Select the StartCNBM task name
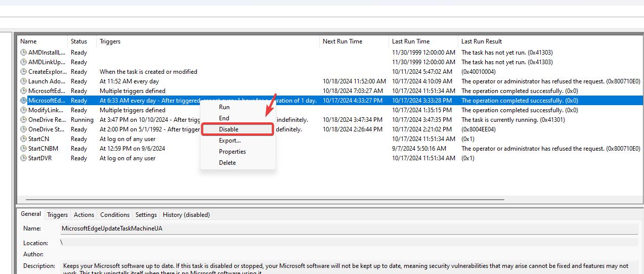644x274 pixels. [x=44, y=149]
